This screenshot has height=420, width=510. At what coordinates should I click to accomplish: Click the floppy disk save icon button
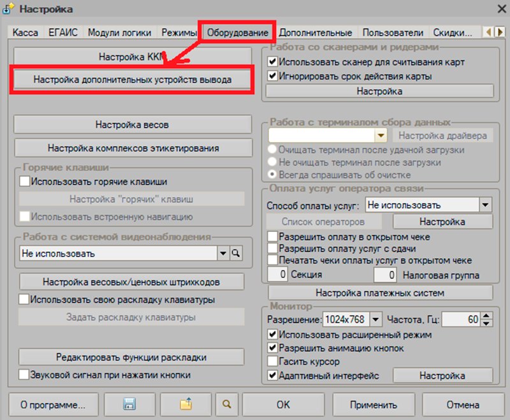point(129,405)
